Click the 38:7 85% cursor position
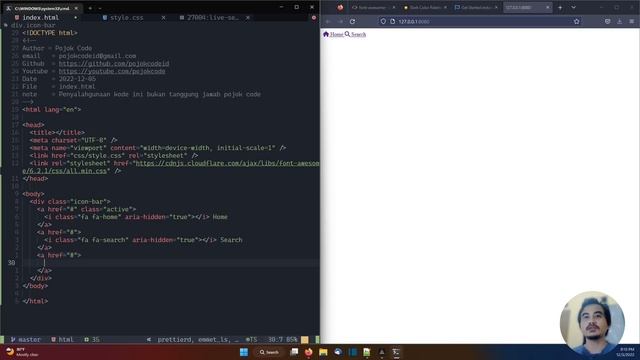Screen dimensions: 640x360 click(282, 340)
